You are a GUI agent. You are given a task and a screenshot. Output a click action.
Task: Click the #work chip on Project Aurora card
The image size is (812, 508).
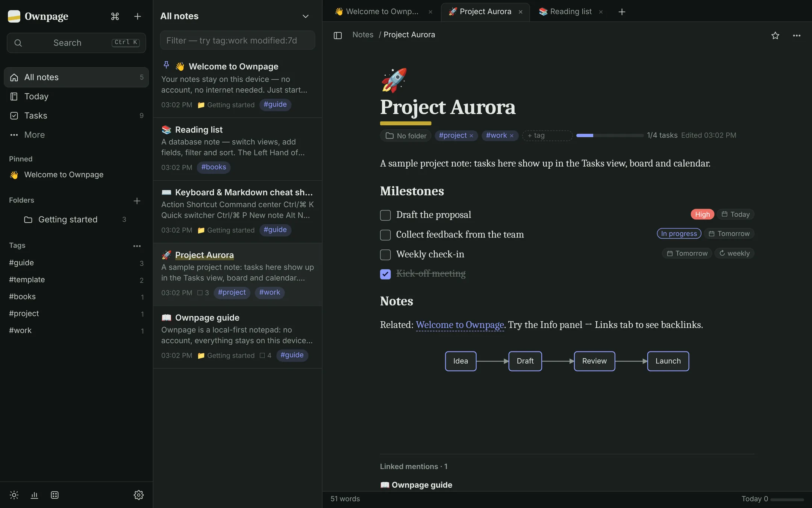point(270,292)
